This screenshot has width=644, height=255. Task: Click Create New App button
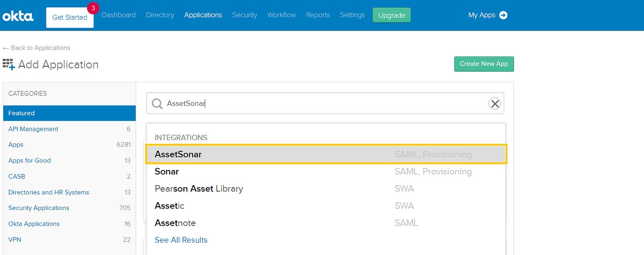click(x=484, y=64)
